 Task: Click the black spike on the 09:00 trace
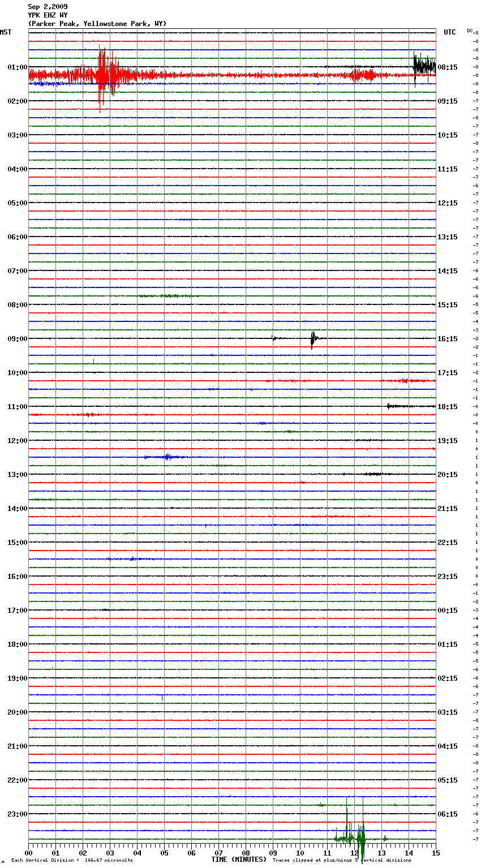(312, 339)
